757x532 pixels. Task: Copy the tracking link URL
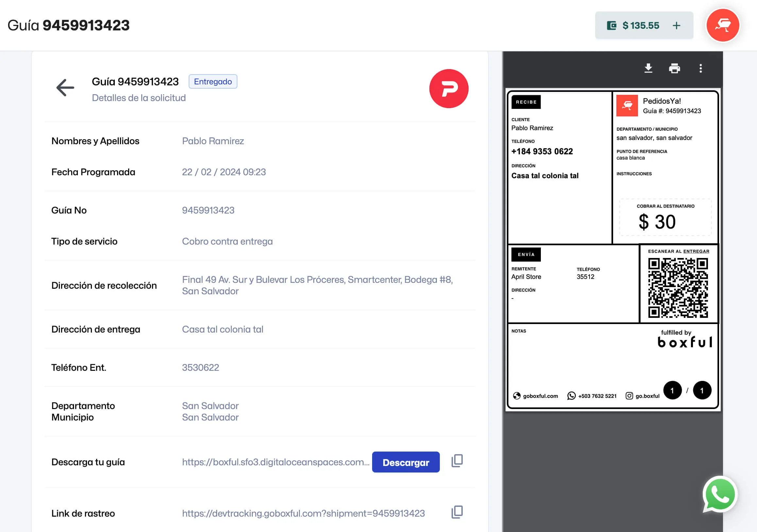(x=457, y=512)
